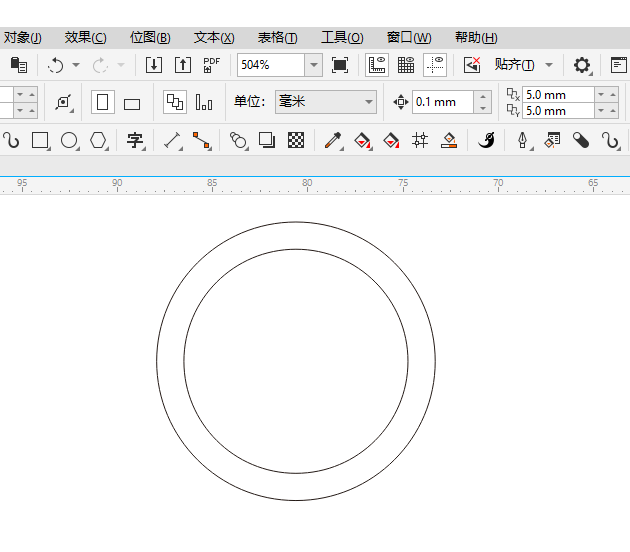Toggle show rulers button
Screen dimensions: 630x552
pyautogui.click(x=377, y=65)
